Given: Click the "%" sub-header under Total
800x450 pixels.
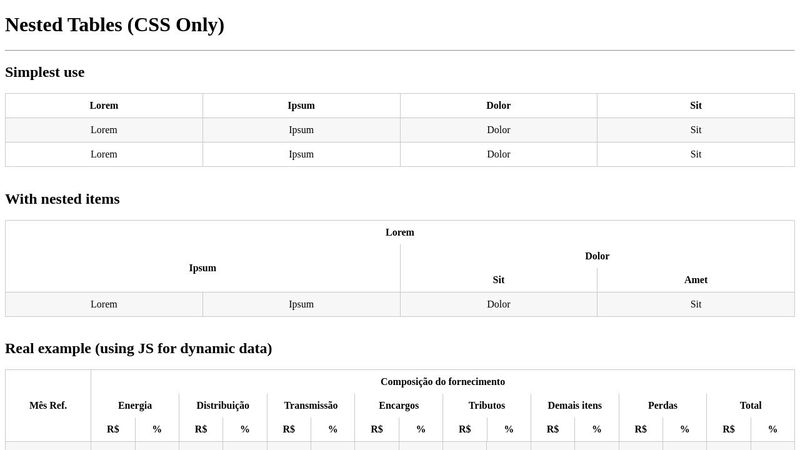Looking at the screenshot, I should point(772,429).
